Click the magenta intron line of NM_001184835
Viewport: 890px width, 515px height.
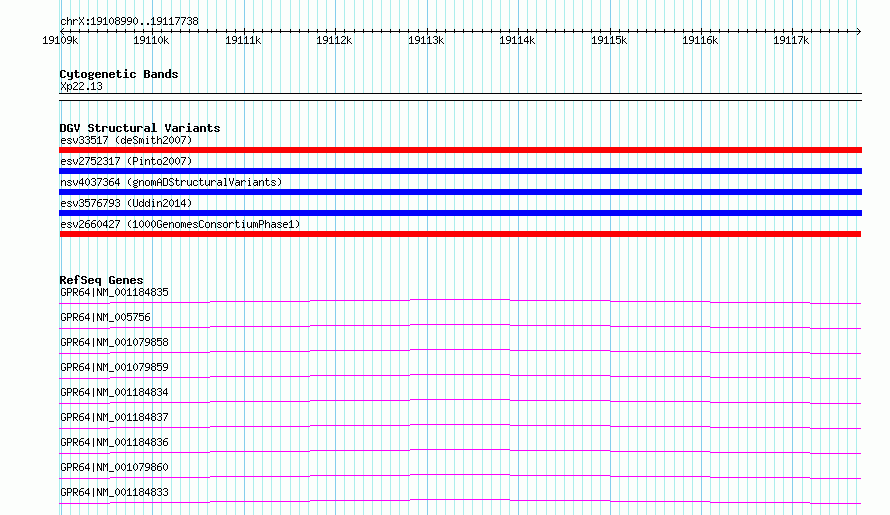pyautogui.click(x=460, y=299)
